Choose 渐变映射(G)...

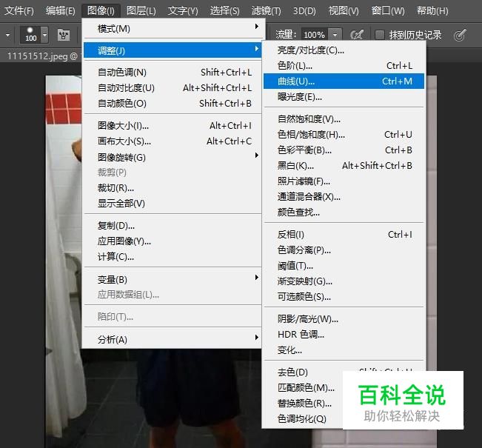tap(344, 281)
